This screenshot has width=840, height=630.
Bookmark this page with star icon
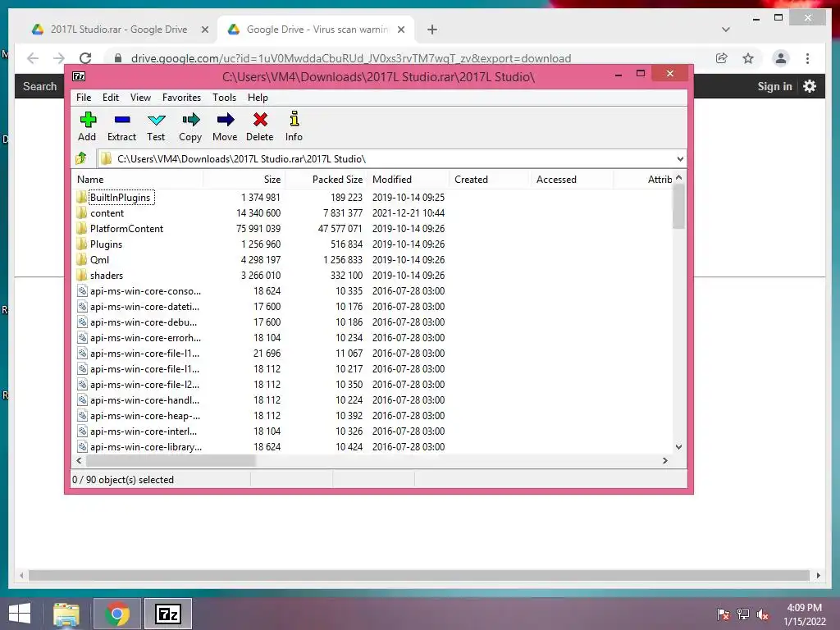(748, 58)
